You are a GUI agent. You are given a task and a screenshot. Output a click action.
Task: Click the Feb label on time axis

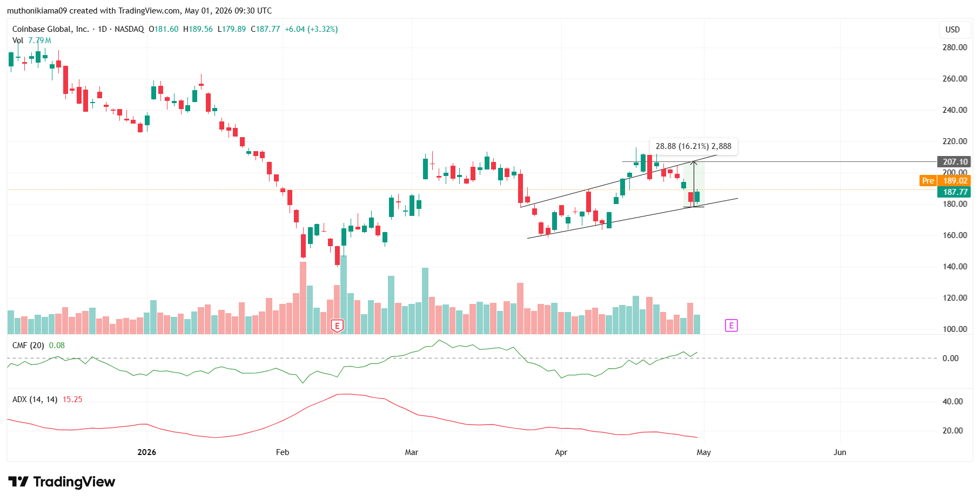tap(283, 452)
